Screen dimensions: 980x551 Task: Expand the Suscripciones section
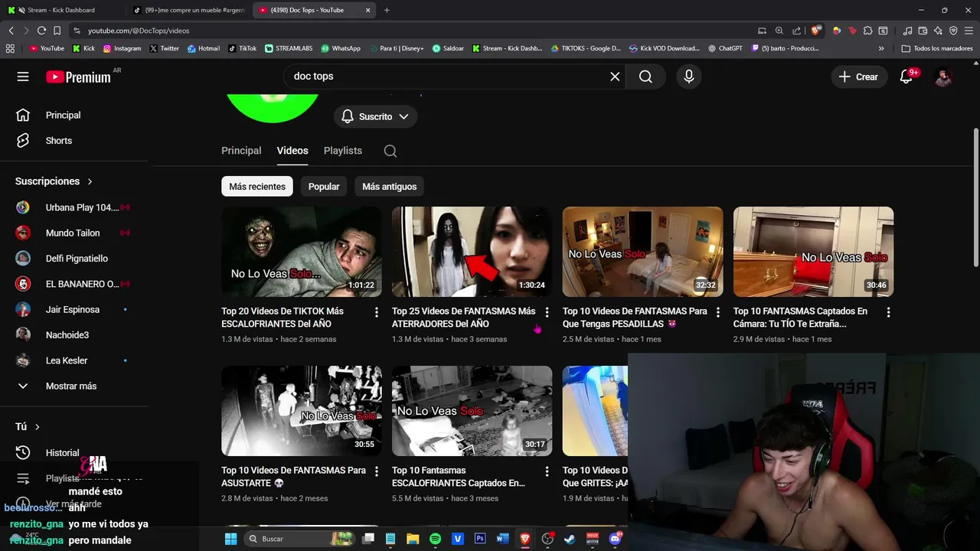54,181
